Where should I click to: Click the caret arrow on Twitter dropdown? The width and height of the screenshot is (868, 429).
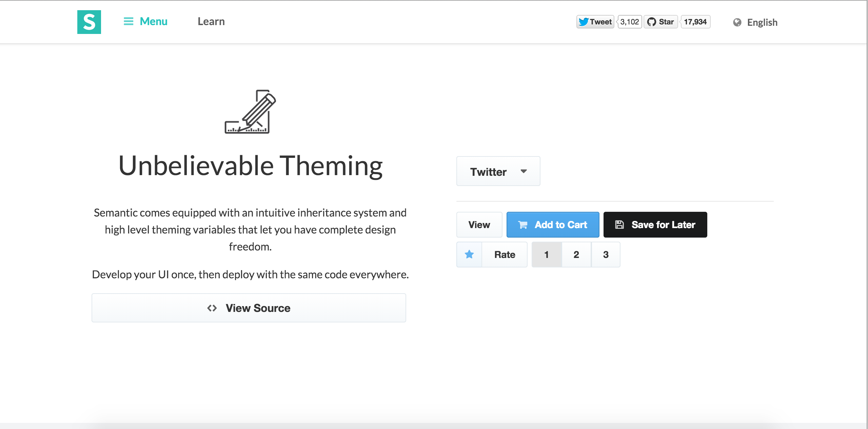coord(524,171)
